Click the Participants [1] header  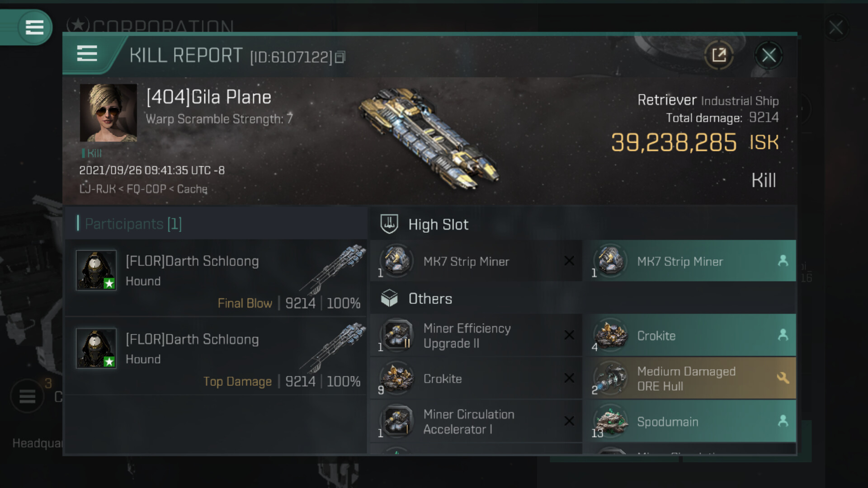pyautogui.click(x=133, y=224)
